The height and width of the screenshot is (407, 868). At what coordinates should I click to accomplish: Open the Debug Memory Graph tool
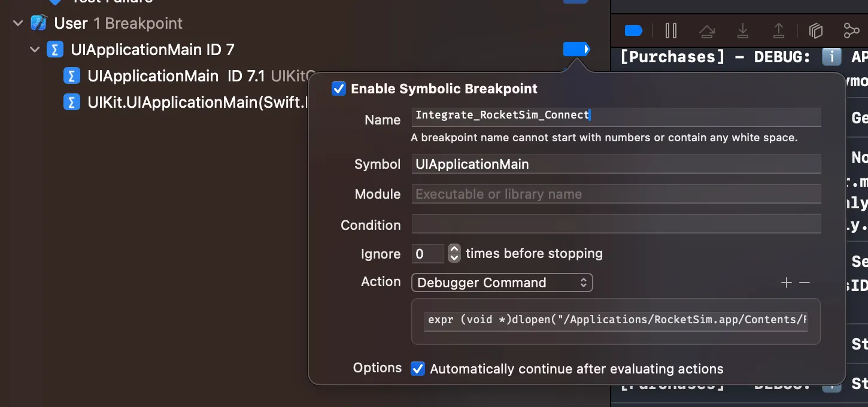coord(851,31)
